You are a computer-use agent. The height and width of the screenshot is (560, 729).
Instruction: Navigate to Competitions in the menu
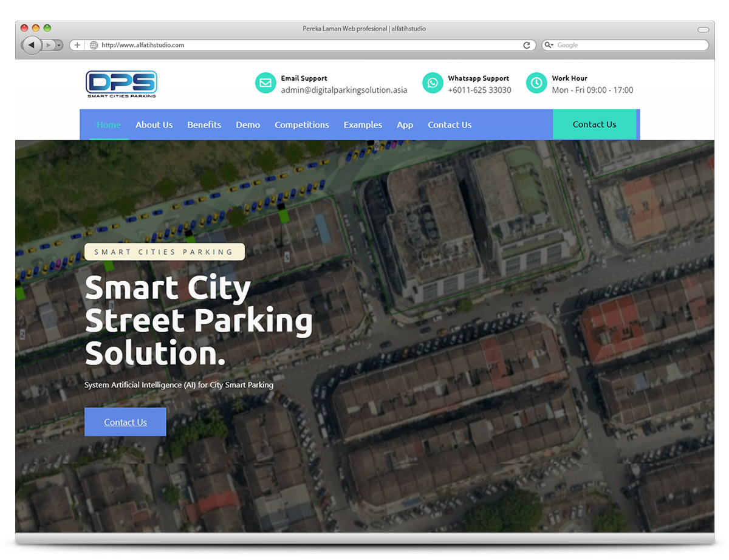(301, 125)
